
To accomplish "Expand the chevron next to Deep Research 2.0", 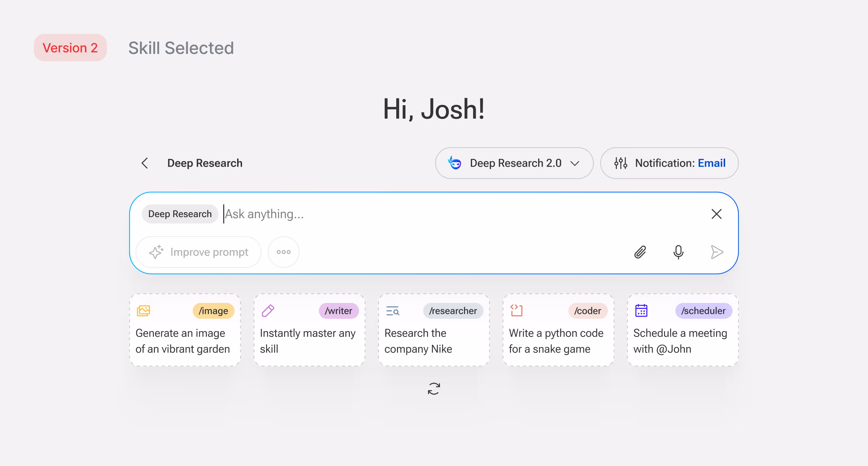I will (575, 163).
